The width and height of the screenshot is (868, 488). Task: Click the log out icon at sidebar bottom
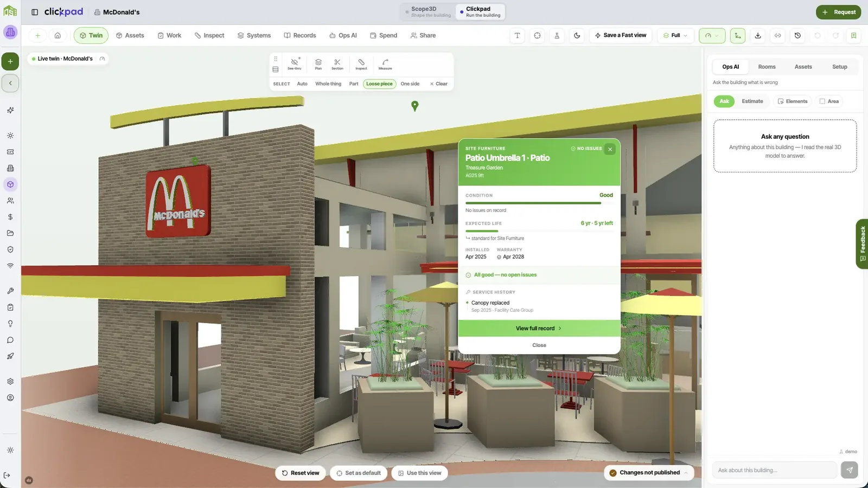(x=7, y=476)
